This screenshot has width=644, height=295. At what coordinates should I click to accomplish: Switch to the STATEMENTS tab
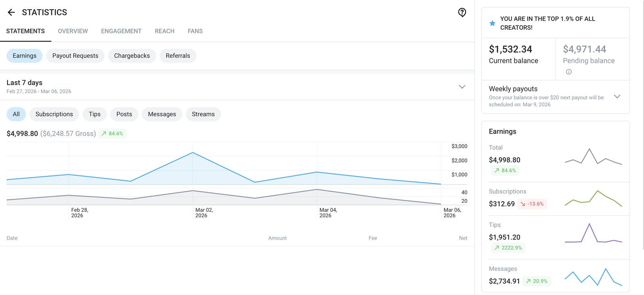25,31
